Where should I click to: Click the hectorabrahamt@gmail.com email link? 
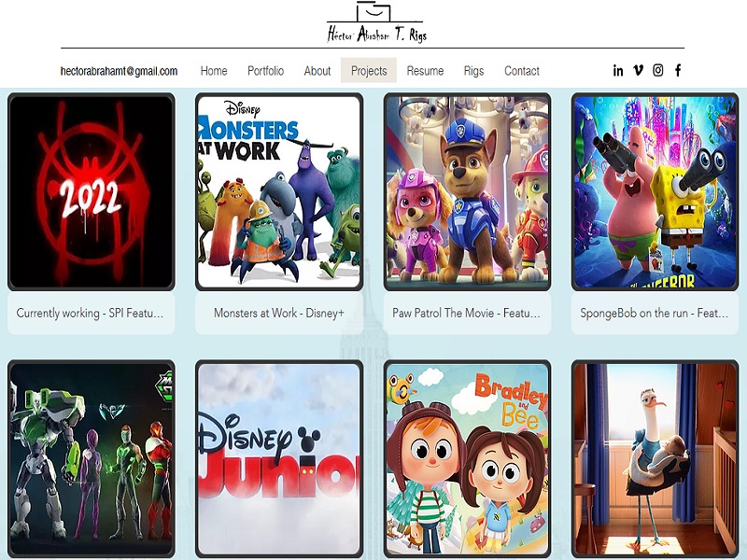(x=119, y=71)
